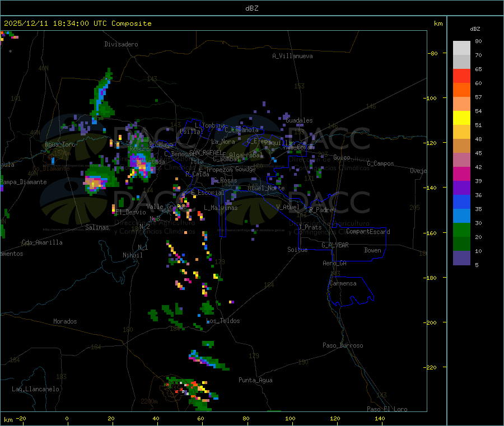Image resolution: width=504 pixels, height=426 pixels.
Task: Click the dBZ title at top center
Action: click(251, 8)
